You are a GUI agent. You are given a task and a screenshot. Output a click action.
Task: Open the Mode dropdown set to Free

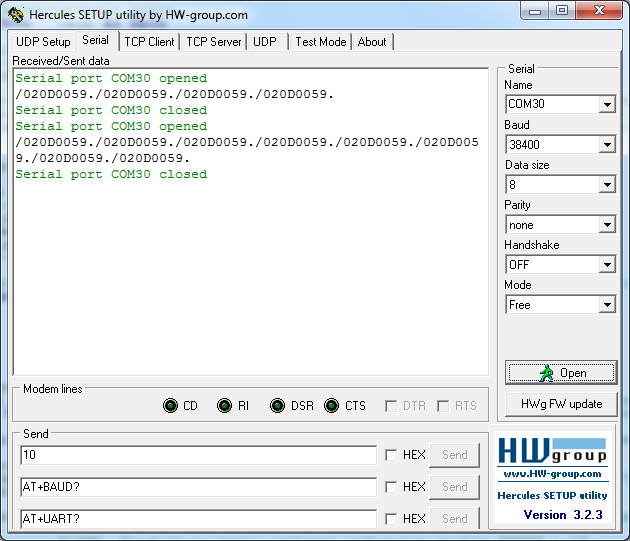point(607,305)
